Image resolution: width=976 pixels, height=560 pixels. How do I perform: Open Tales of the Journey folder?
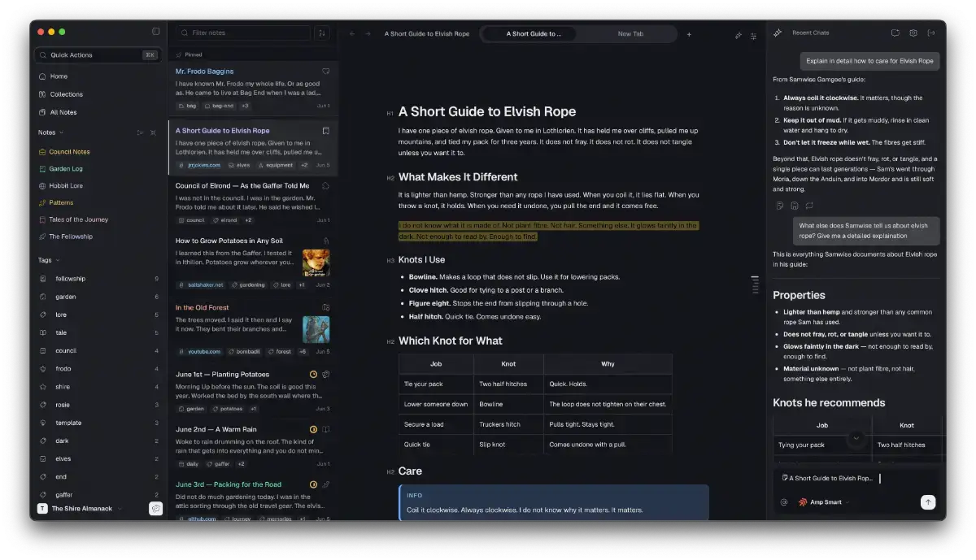coord(99,220)
